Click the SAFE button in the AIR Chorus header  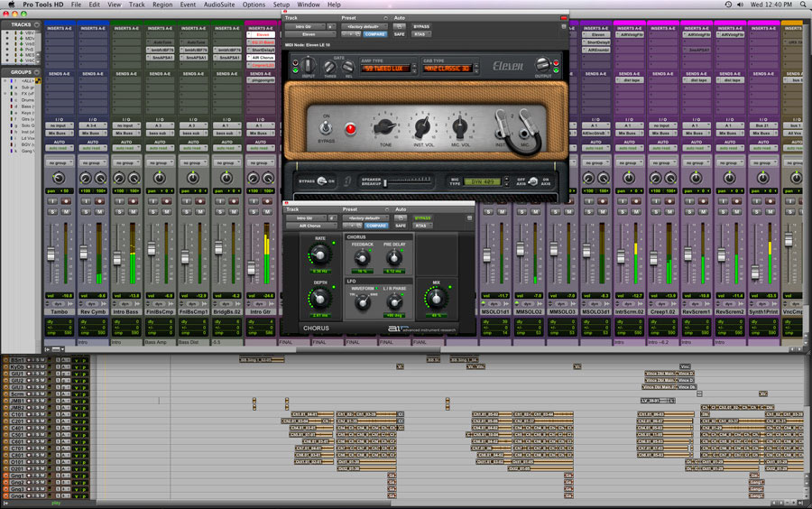click(x=401, y=226)
